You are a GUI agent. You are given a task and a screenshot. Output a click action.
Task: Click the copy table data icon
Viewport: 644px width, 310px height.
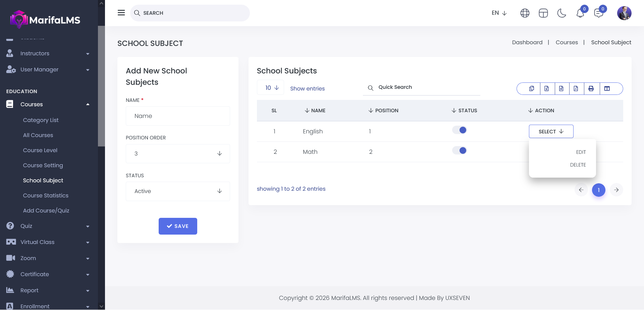pos(532,88)
